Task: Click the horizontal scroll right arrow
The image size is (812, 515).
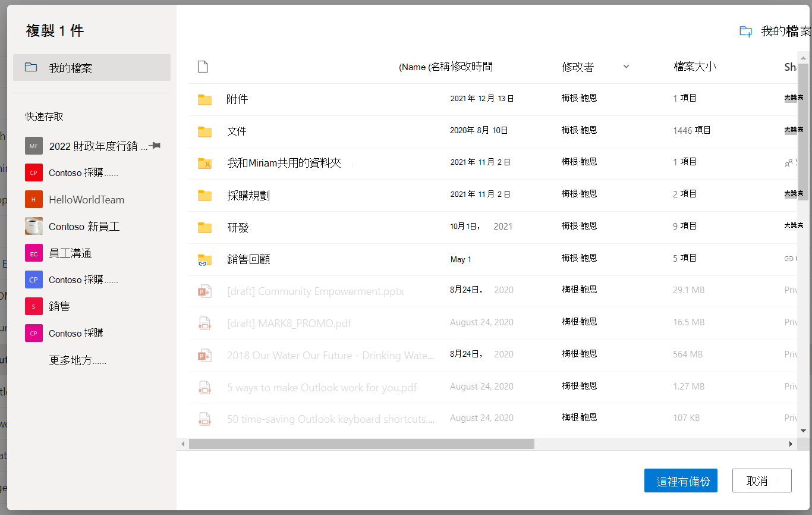Action: [791, 444]
